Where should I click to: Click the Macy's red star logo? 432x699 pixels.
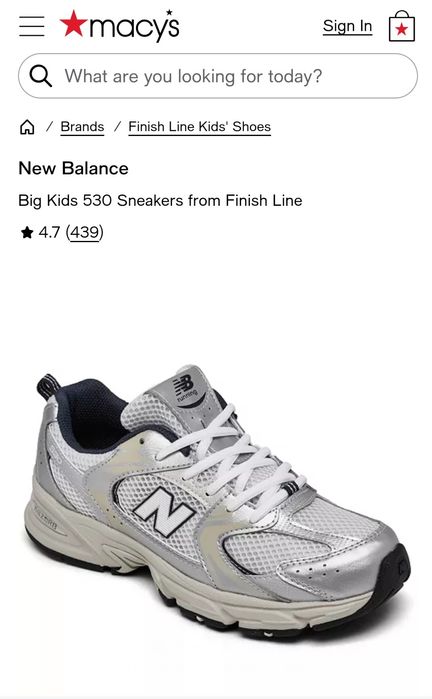(74, 24)
